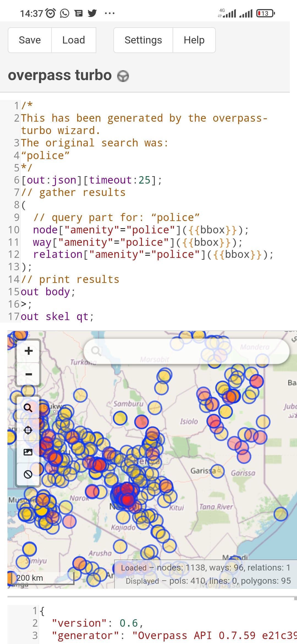Click the battery indicator

(266, 13)
